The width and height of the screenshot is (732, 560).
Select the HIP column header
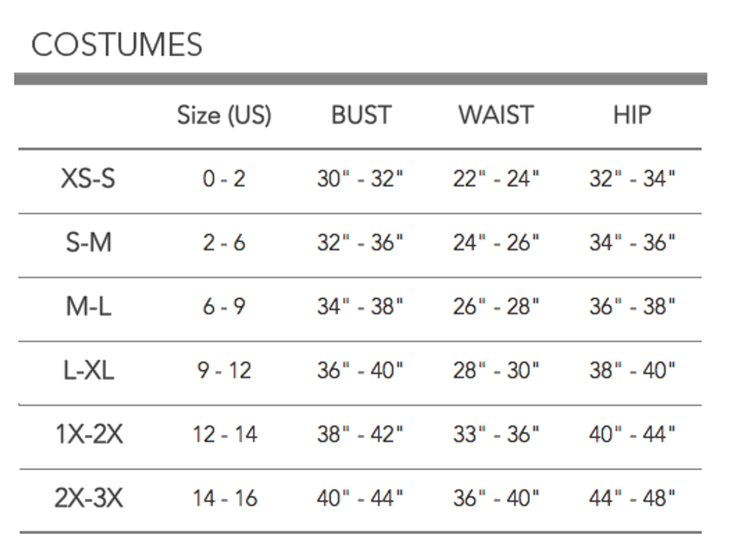coord(632,115)
